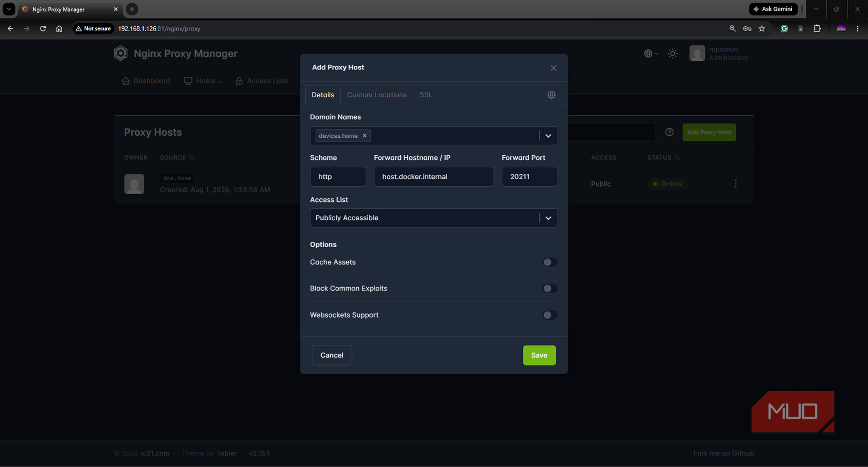The height and width of the screenshot is (467, 868).
Task: Open the Access Lists menu item
Action: 261,81
